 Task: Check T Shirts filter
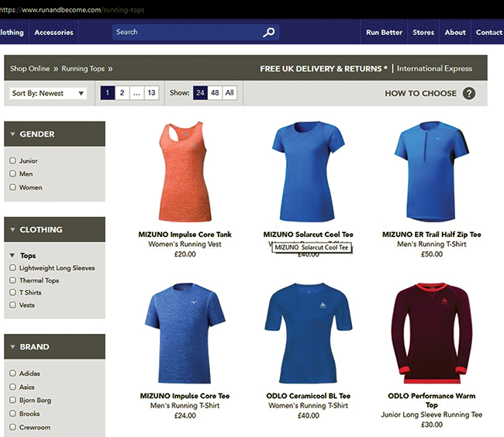pos(12,293)
